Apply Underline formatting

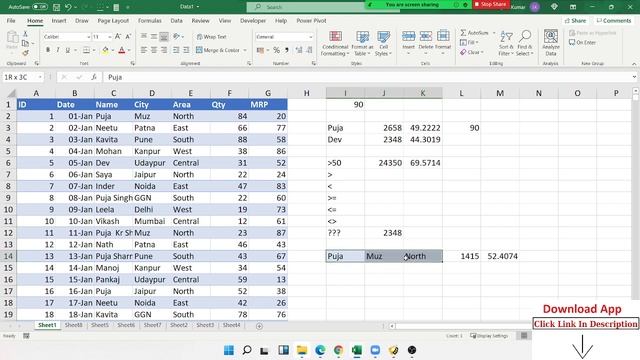(67, 50)
